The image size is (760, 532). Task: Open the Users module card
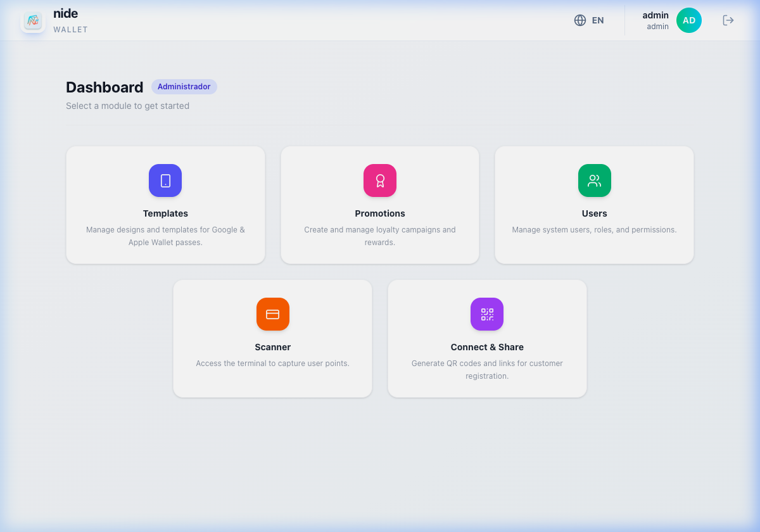(x=594, y=205)
